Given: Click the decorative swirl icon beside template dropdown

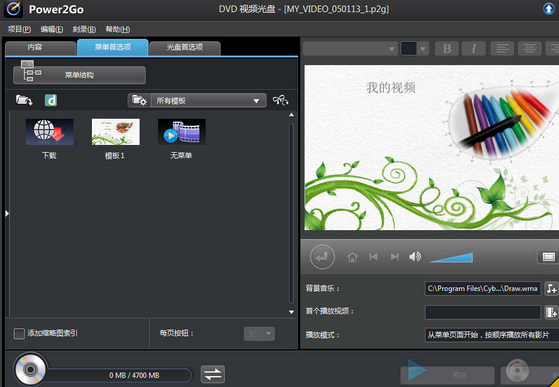Looking at the screenshot, I should tap(281, 100).
